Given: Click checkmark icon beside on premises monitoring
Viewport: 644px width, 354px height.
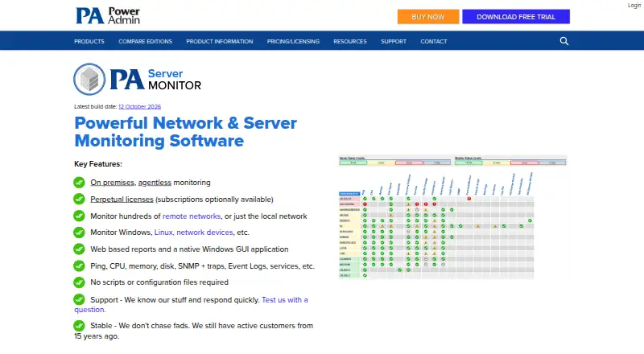Looking at the screenshot, I should click(x=79, y=183).
